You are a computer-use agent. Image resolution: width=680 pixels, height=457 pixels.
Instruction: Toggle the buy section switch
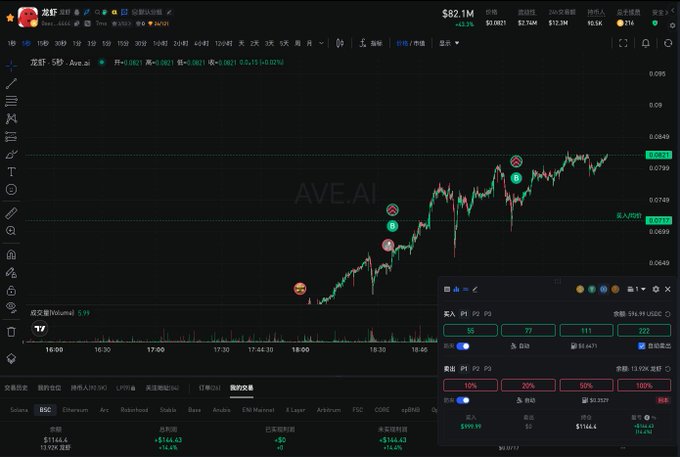[463, 346]
